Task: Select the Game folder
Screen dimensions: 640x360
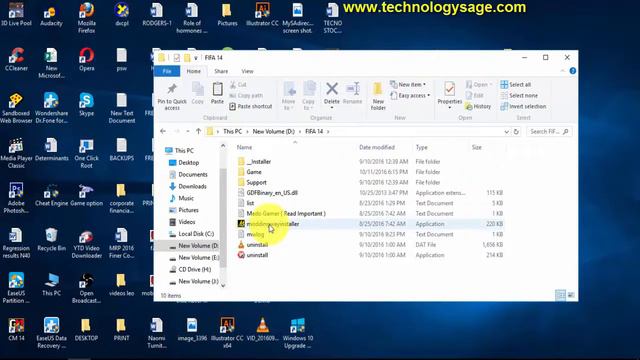Action: pyautogui.click(x=254, y=172)
